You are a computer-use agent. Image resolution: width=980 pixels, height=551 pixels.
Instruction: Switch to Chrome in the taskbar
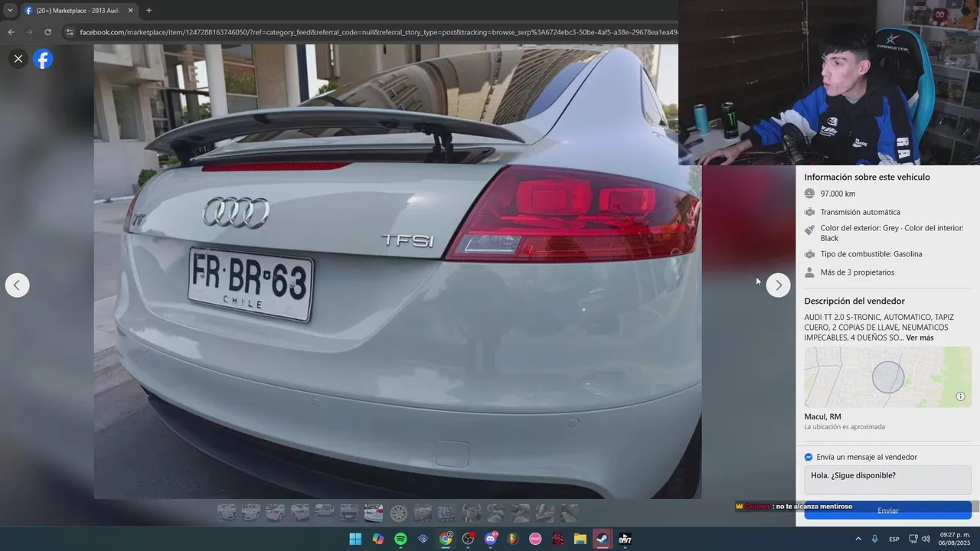pyautogui.click(x=446, y=539)
